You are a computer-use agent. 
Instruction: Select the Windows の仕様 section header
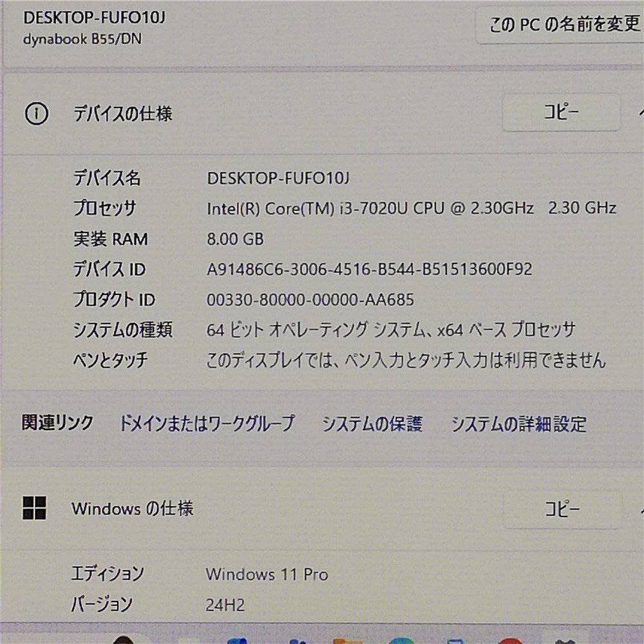pos(132,509)
